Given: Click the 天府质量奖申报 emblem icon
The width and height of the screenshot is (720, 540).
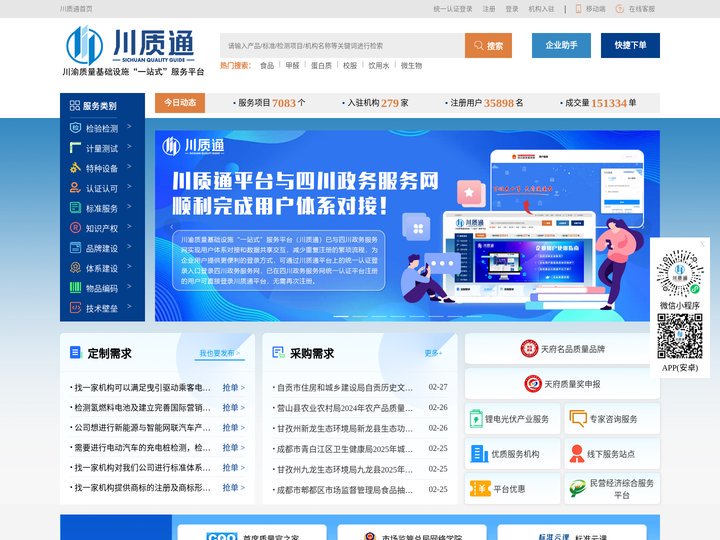Looking at the screenshot, I should 533,383.
